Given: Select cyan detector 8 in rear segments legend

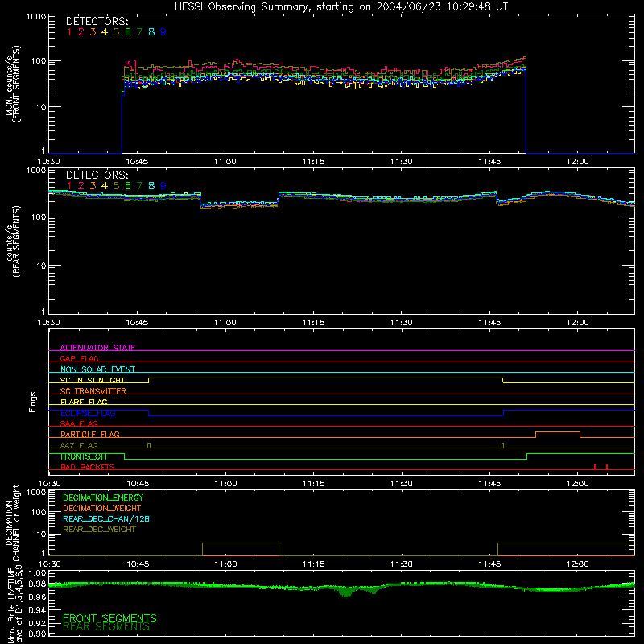Looking at the screenshot, I should [151, 186].
